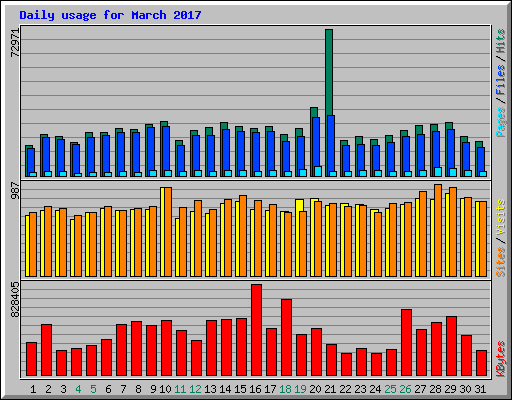Click day label 16 on the axis

click(x=255, y=389)
